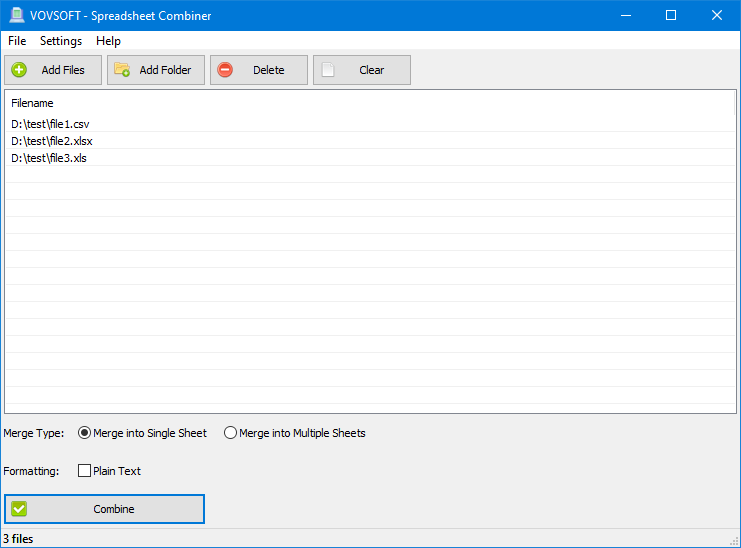Open the Settings menu
The height and width of the screenshot is (548, 741).
tap(61, 41)
